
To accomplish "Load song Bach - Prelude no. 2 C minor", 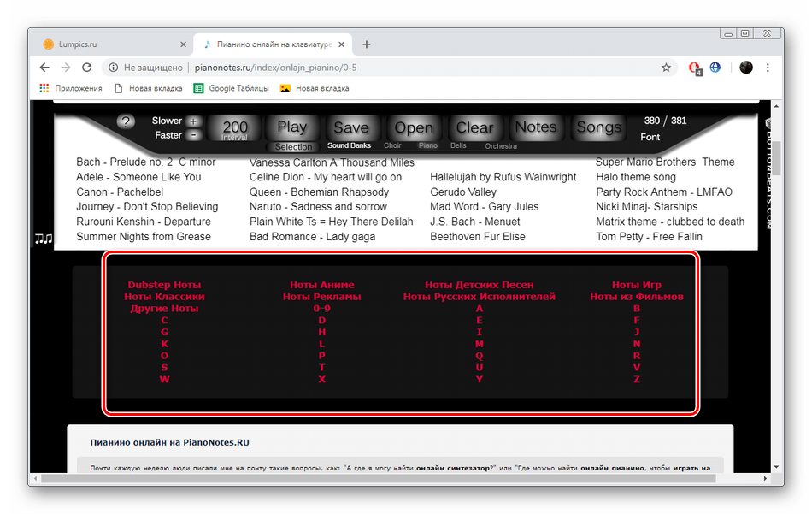I will tap(145, 162).
